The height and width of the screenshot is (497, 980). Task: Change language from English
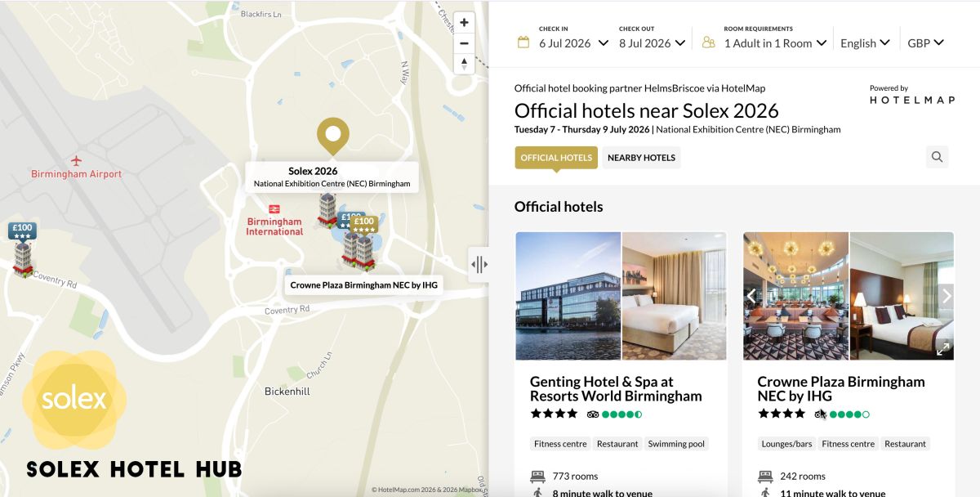tap(865, 43)
